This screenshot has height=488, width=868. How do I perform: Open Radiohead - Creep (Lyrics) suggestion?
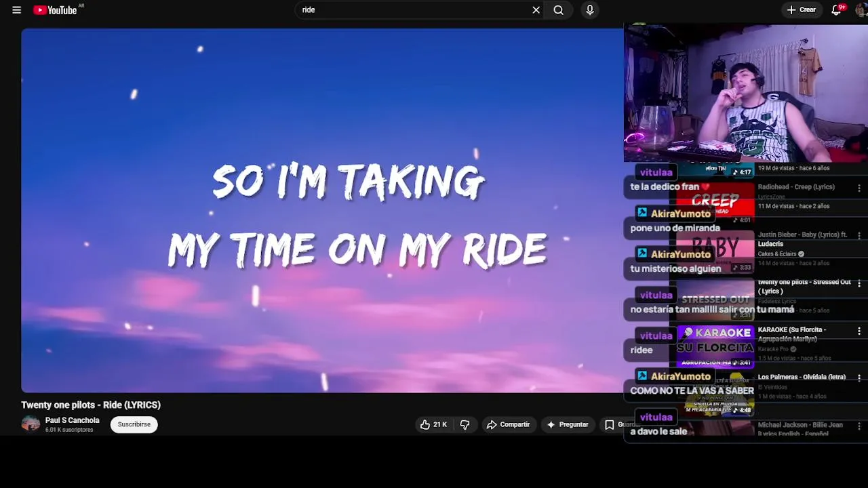[796, 187]
